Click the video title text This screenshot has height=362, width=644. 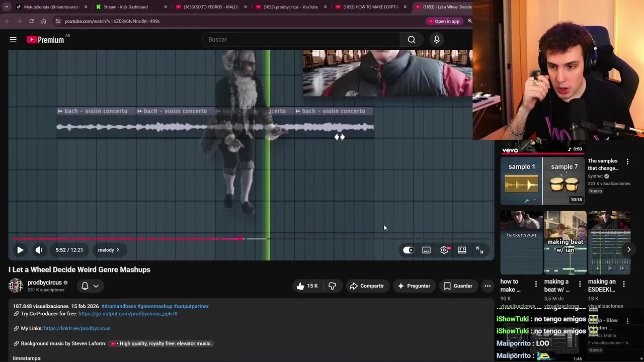pyautogui.click(x=79, y=270)
